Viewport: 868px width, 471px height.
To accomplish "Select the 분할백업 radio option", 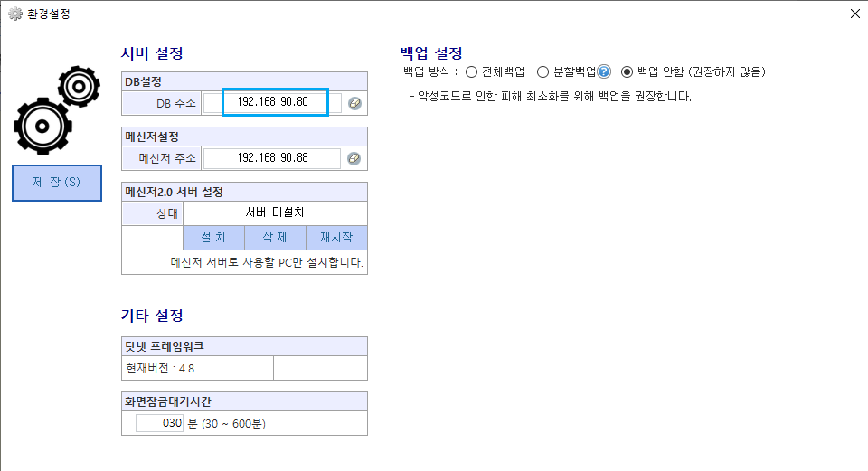I will click(543, 72).
